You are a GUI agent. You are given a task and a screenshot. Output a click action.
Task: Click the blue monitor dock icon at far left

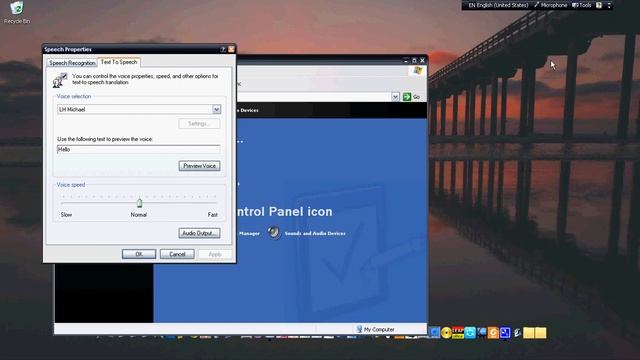pyautogui.click(x=434, y=333)
